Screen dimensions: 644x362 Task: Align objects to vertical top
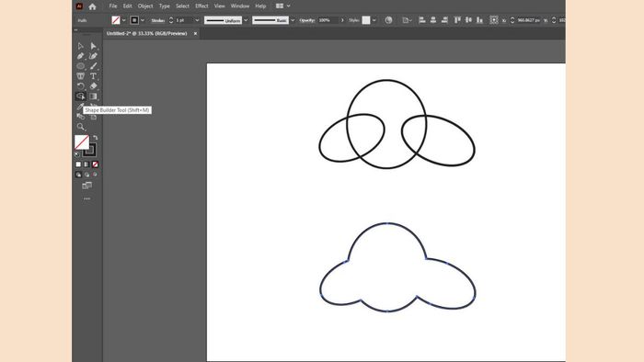coord(457,20)
